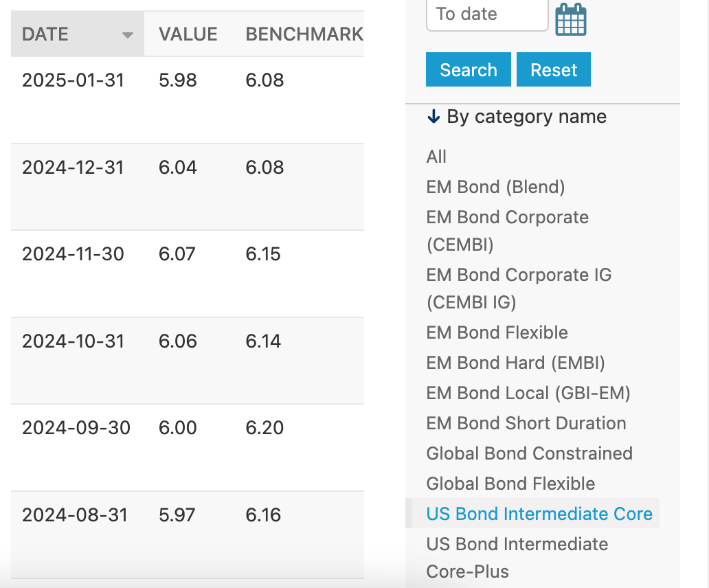
Task: Click the Search button
Action: tap(468, 70)
